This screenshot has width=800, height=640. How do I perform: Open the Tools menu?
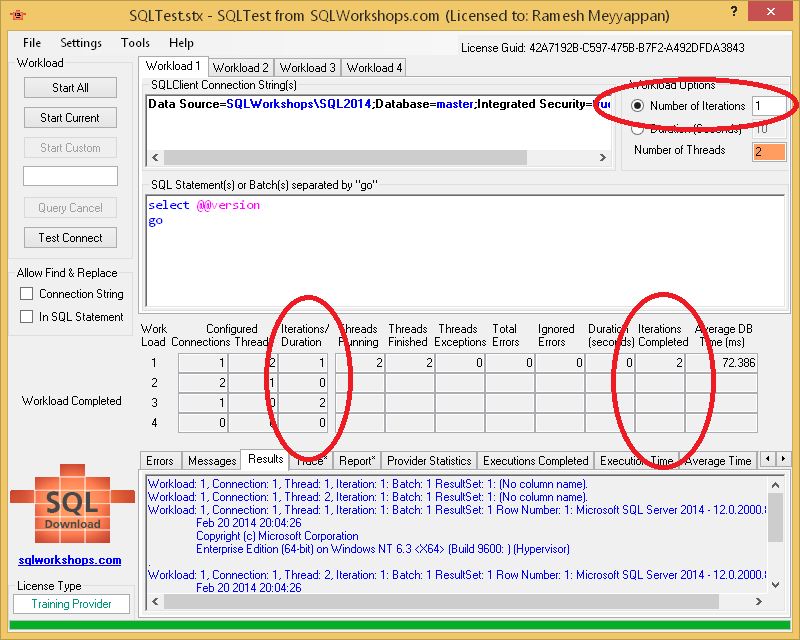pos(135,43)
